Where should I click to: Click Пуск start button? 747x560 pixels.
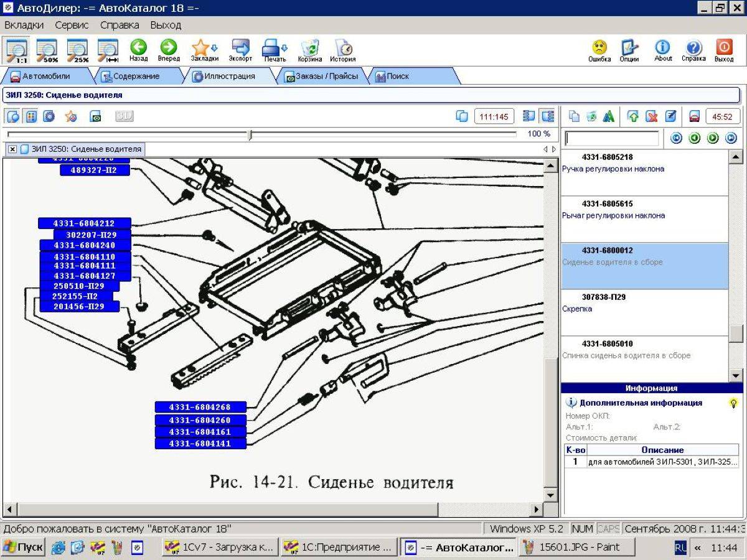24,547
